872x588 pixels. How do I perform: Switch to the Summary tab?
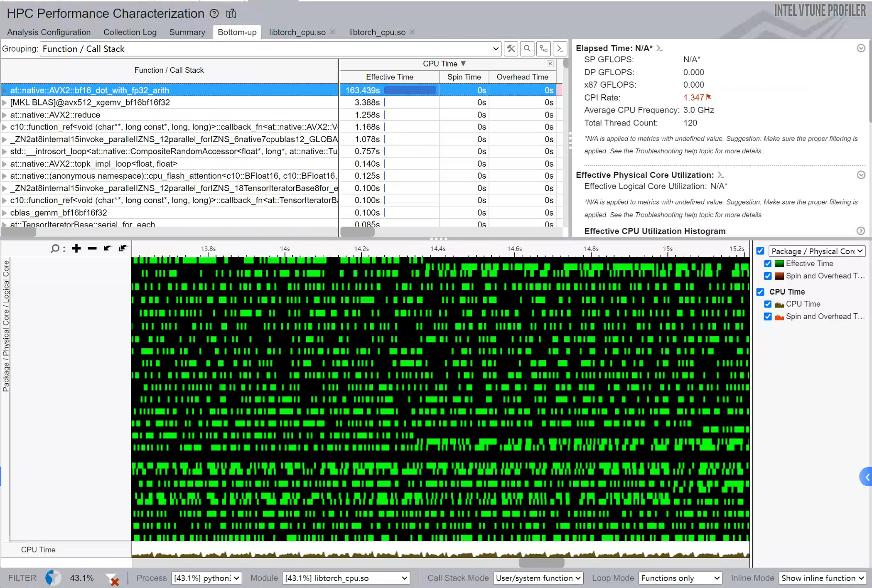(187, 32)
